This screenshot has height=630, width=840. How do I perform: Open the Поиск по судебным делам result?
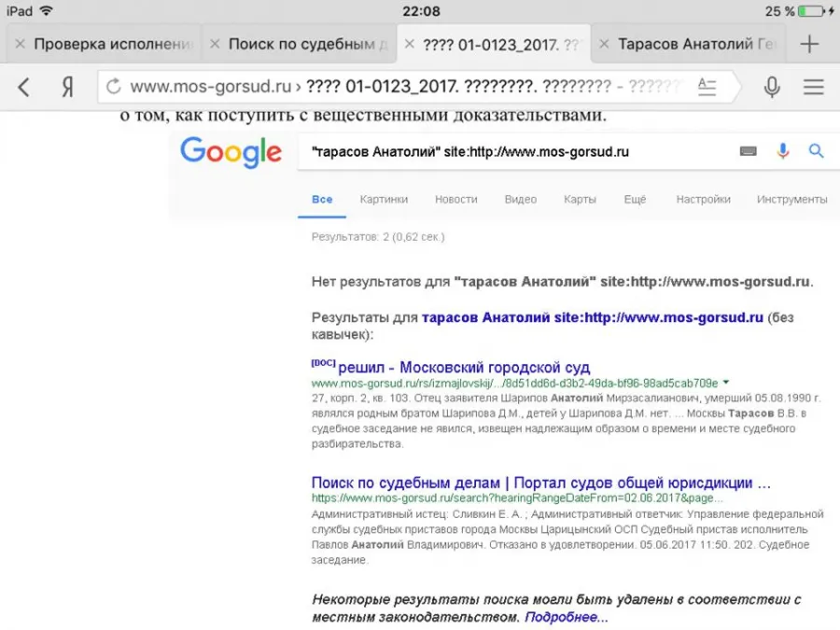tap(541, 483)
